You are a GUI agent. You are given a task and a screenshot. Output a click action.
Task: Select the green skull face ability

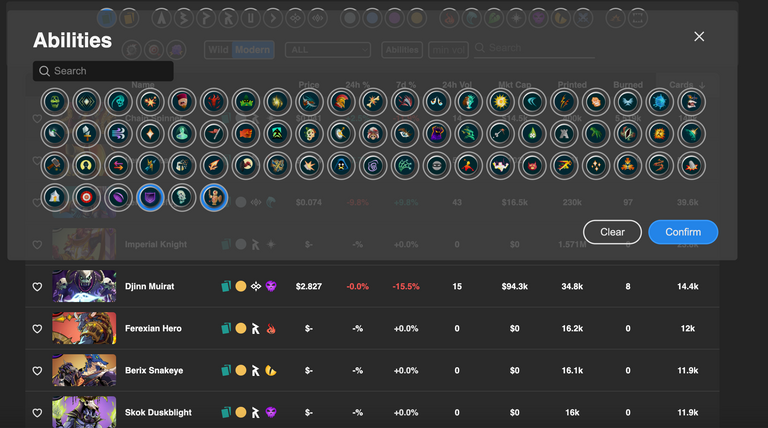55,102
